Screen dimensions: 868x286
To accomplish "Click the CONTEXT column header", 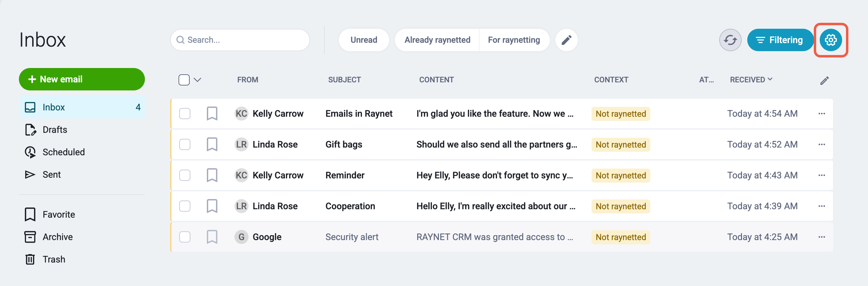I will 611,80.
